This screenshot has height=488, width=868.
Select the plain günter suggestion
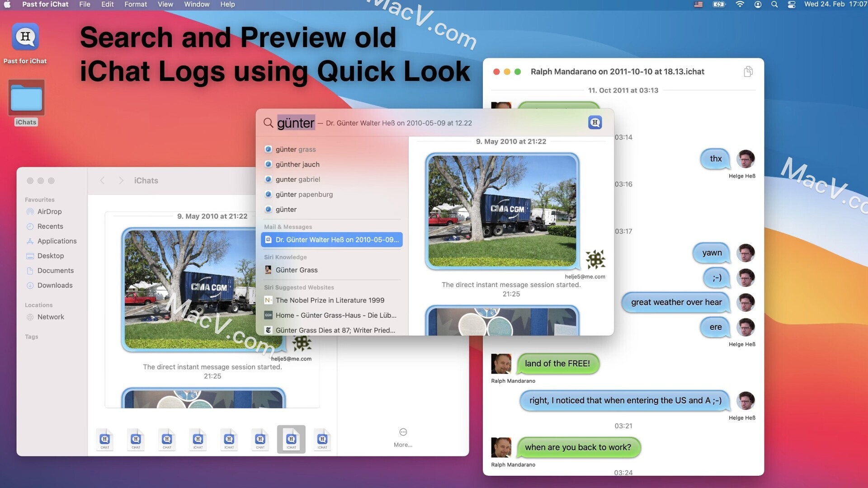(x=332, y=210)
